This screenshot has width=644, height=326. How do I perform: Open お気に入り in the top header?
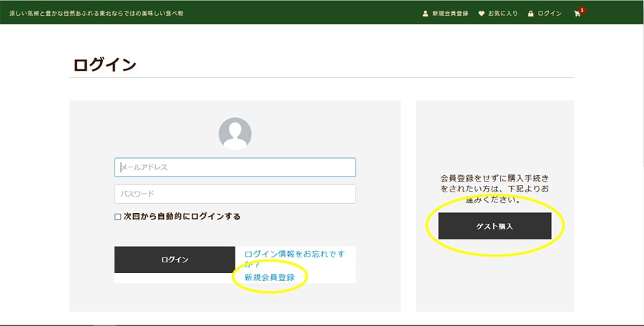[503, 14]
